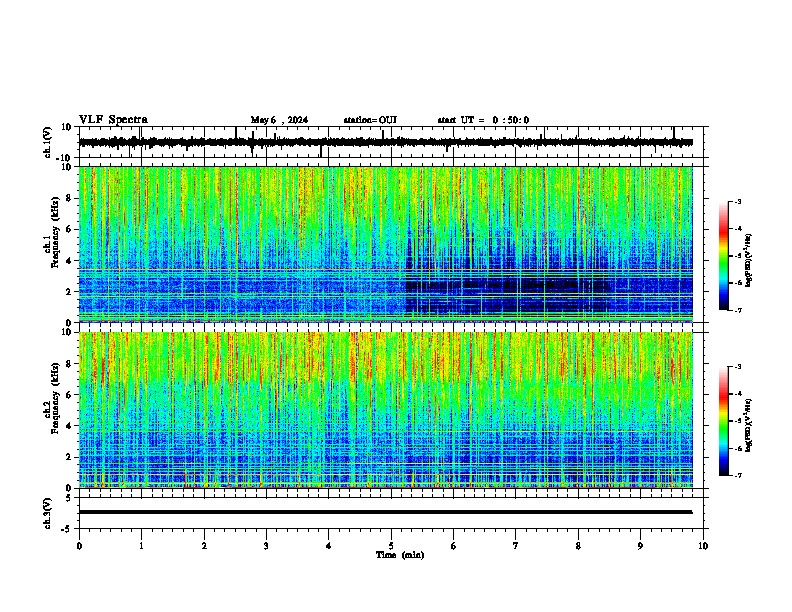
Task: Click the "-7" label on ch.2 color scale
Action: pos(738,475)
